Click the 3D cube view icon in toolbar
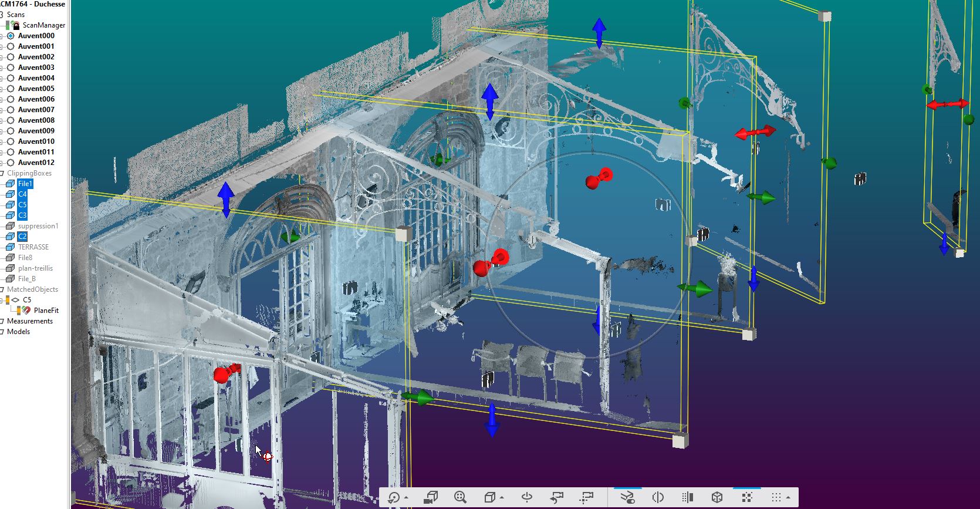 click(717, 497)
